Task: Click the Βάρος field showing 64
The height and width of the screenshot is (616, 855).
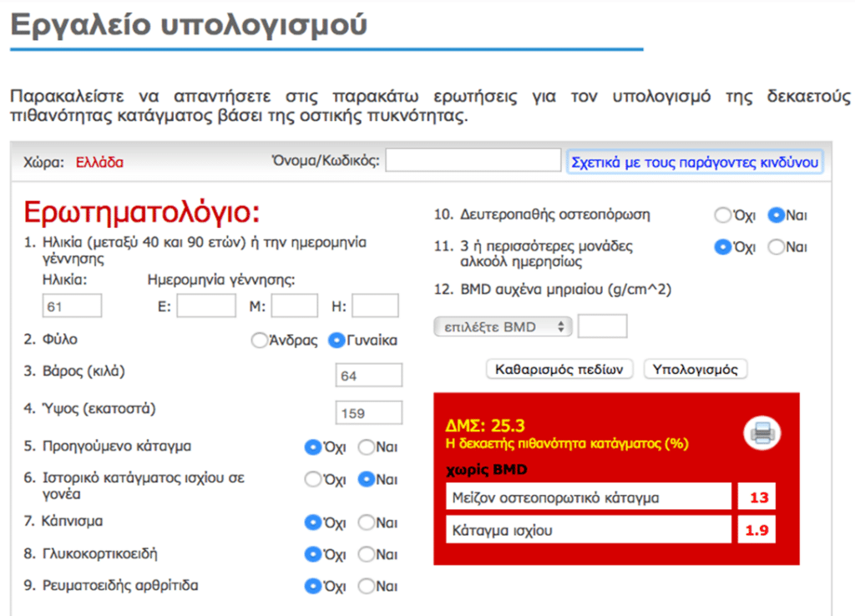Action: click(x=369, y=375)
